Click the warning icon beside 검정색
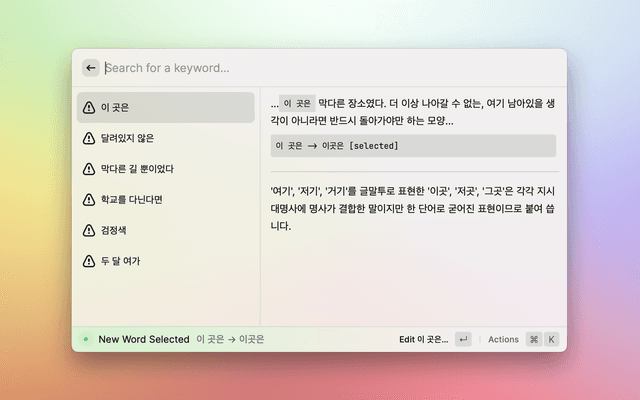This screenshot has height=400, width=640. pyautogui.click(x=89, y=231)
